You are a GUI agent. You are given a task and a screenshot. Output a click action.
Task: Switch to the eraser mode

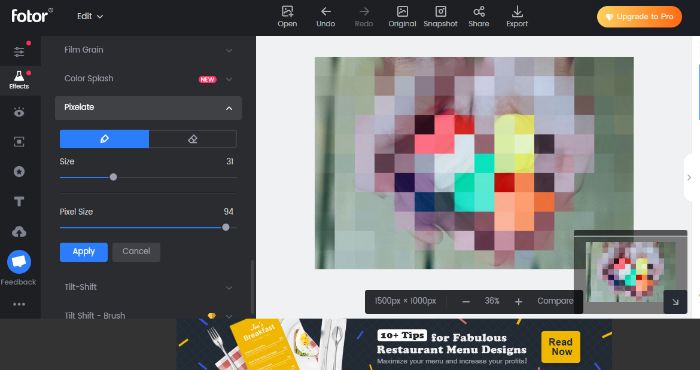(x=192, y=139)
